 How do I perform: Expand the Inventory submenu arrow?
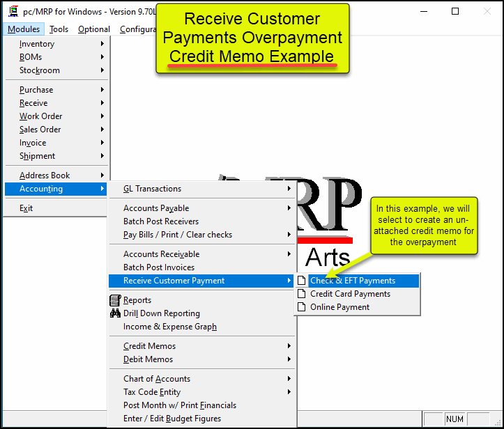click(102, 44)
